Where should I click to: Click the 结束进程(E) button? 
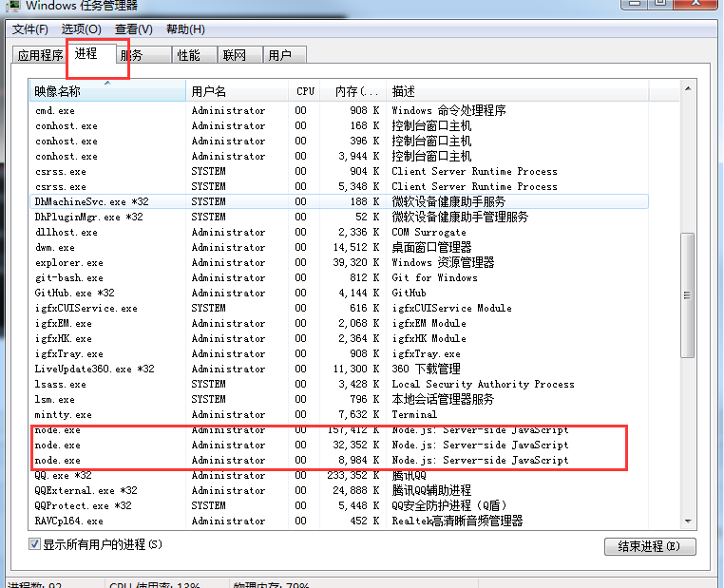coord(650,546)
